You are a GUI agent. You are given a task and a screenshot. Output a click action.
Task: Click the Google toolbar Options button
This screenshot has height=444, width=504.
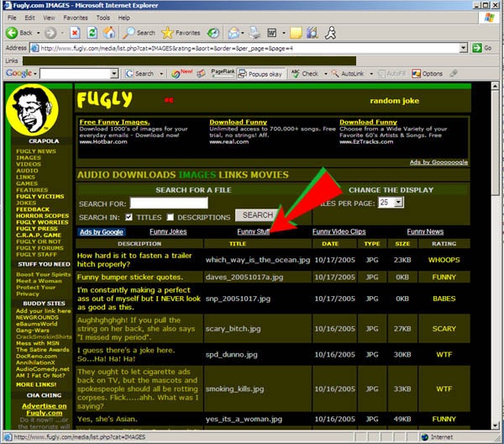(428, 74)
